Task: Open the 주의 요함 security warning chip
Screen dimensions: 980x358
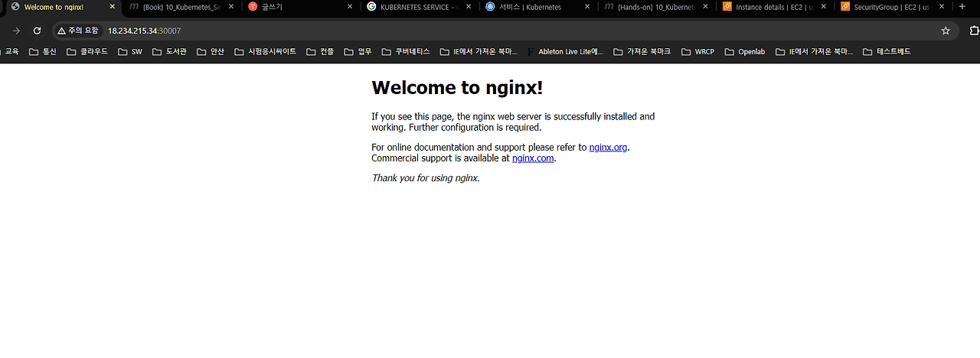Action: pyautogui.click(x=78, y=31)
